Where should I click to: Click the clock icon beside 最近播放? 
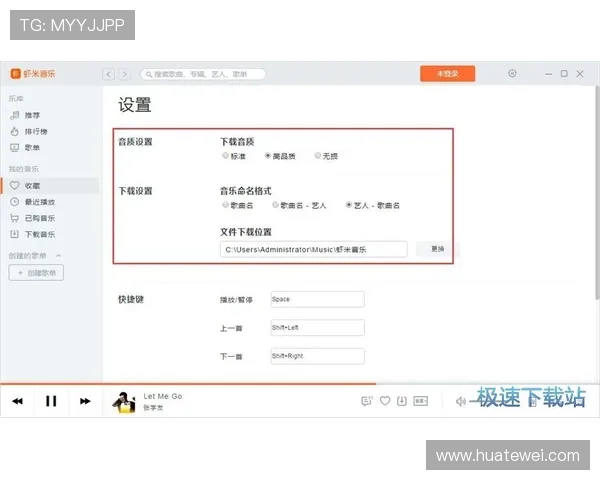[x=14, y=202]
